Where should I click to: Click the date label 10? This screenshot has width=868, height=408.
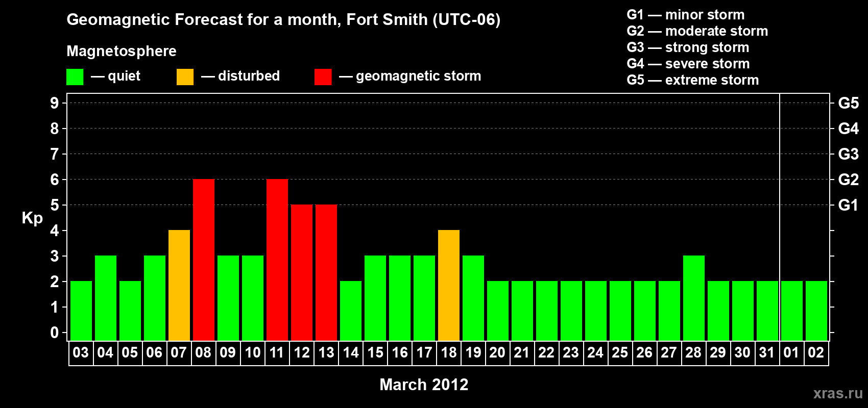pyautogui.click(x=252, y=353)
